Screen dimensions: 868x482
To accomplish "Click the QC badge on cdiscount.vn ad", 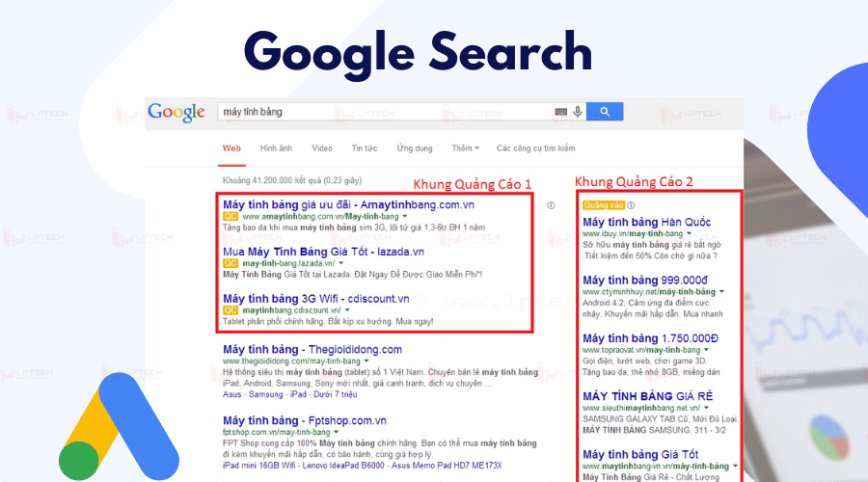I will pyautogui.click(x=231, y=310).
